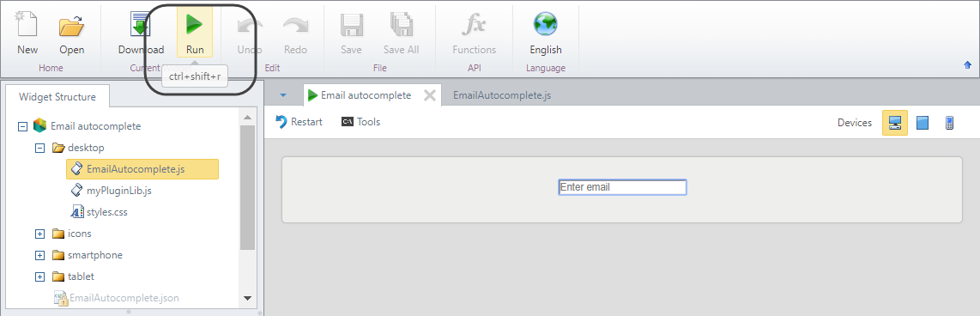Click the tree scrollbar down arrow
This screenshot has width=980, height=316.
pos(247,299)
